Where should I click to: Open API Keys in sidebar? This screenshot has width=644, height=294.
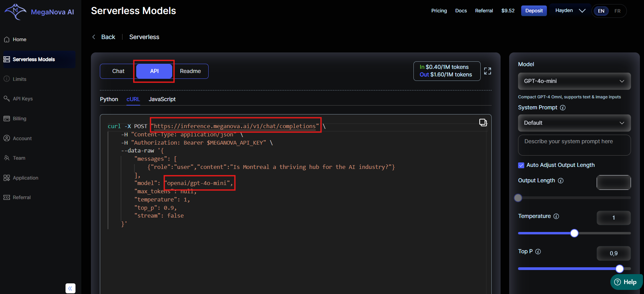pos(23,99)
